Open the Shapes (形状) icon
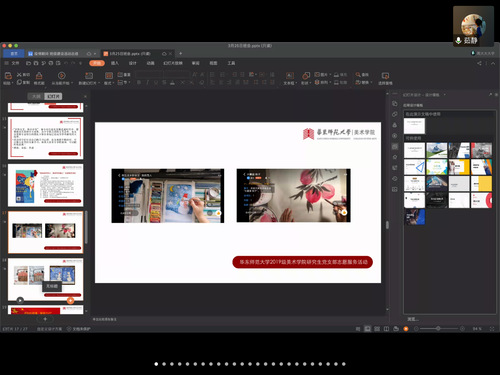Screen dimensions: 500x375 [306, 76]
